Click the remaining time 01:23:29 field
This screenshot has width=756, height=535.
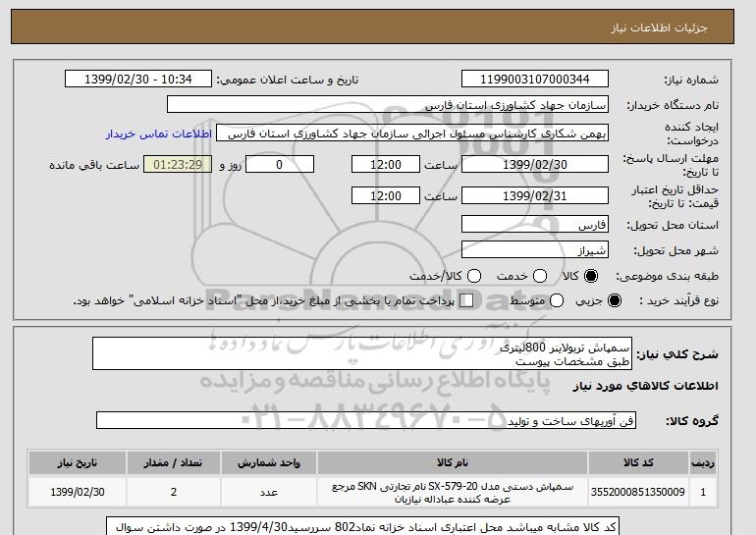click(x=178, y=164)
